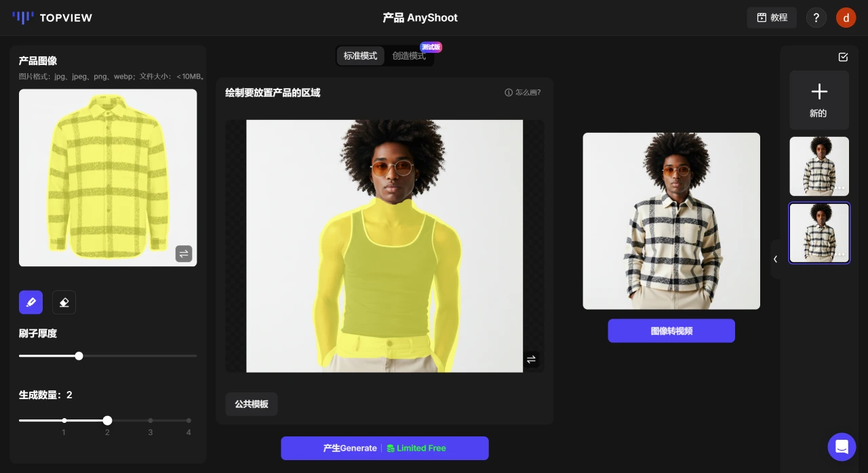Screen dimensions: 868x473
Task: Collapse the right panel via the chevron arrow
Action: coord(776,259)
